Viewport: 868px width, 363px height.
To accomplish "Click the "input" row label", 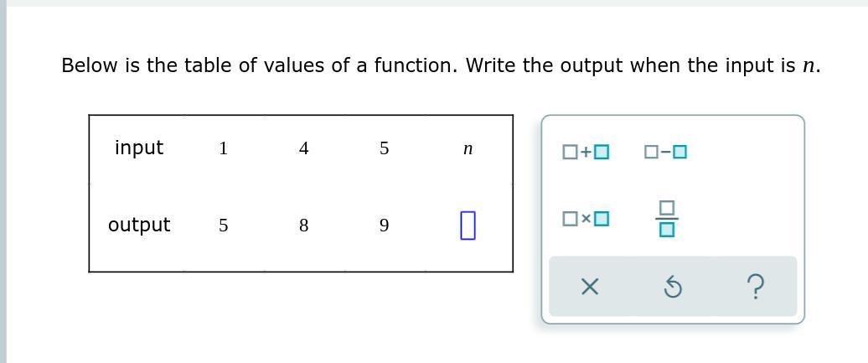I will pyautogui.click(x=139, y=148).
